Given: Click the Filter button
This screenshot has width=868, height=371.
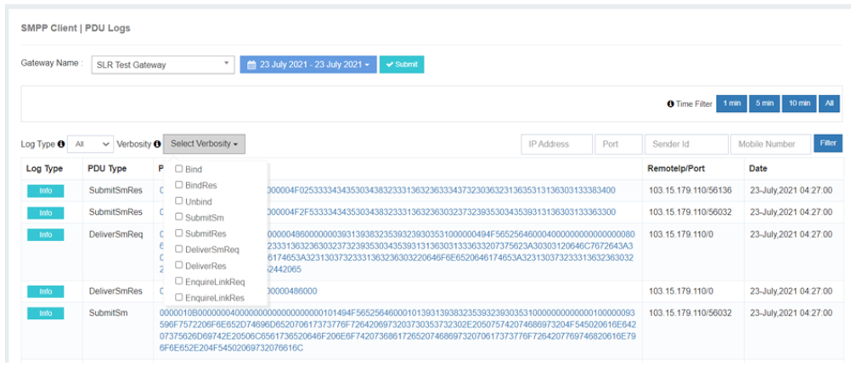Looking at the screenshot, I should click(828, 143).
